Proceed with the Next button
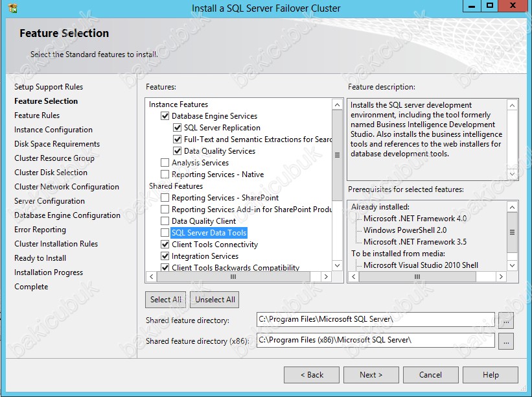Screen dimensions: 532x397 click(371, 375)
